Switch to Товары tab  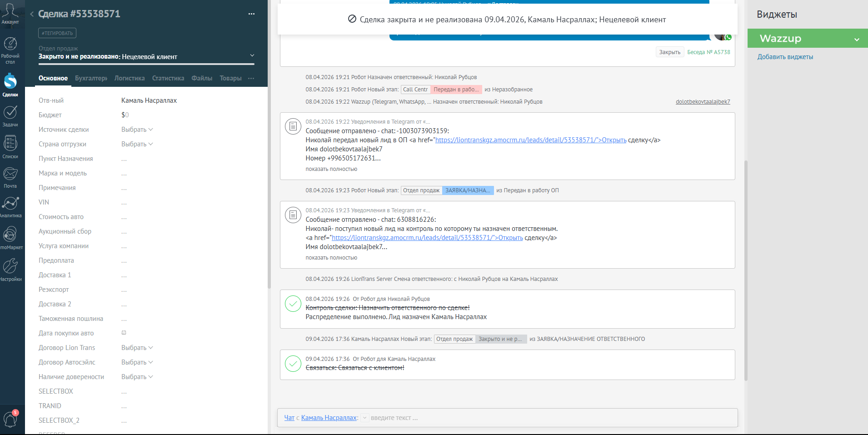230,78
